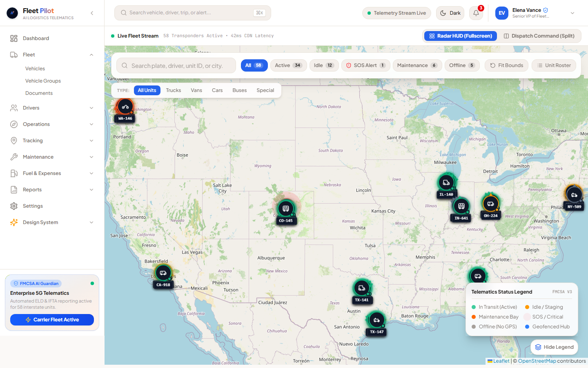The image size is (588, 368).
Task: Click the TX-147 vehicle map marker
Action: pos(377,320)
